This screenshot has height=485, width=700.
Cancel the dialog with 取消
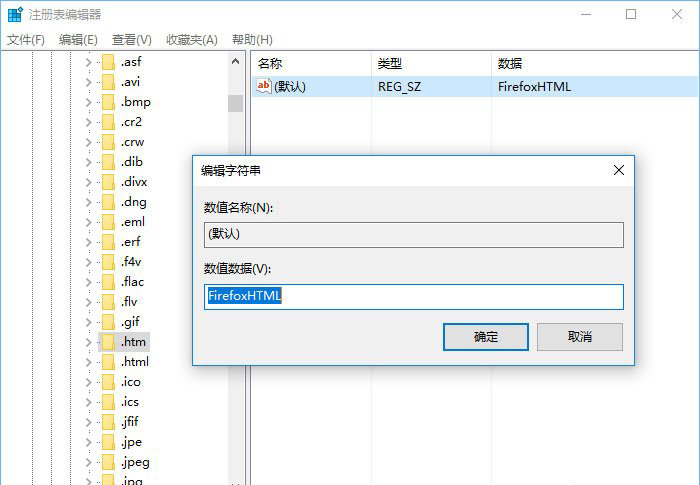click(x=579, y=337)
